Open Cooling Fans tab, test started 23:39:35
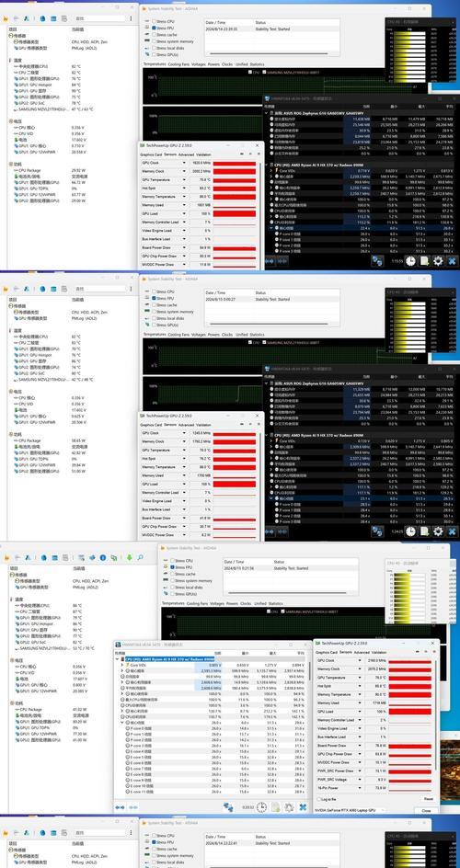This screenshot has width=460, height=868. pyautogui.click(x=179, y=64)
